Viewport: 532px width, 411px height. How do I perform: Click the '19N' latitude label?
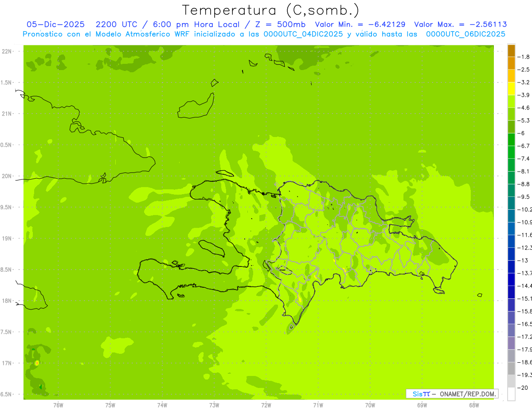tap(7, 239)
